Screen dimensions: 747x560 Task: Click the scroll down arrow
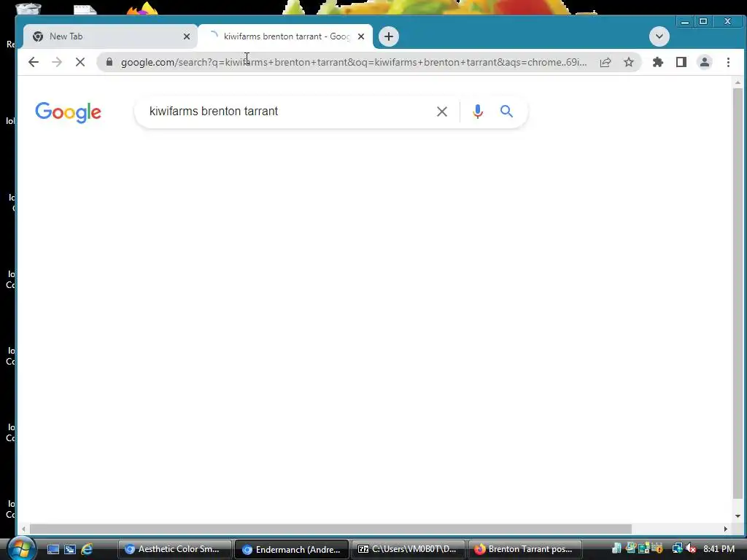(738, 516)
